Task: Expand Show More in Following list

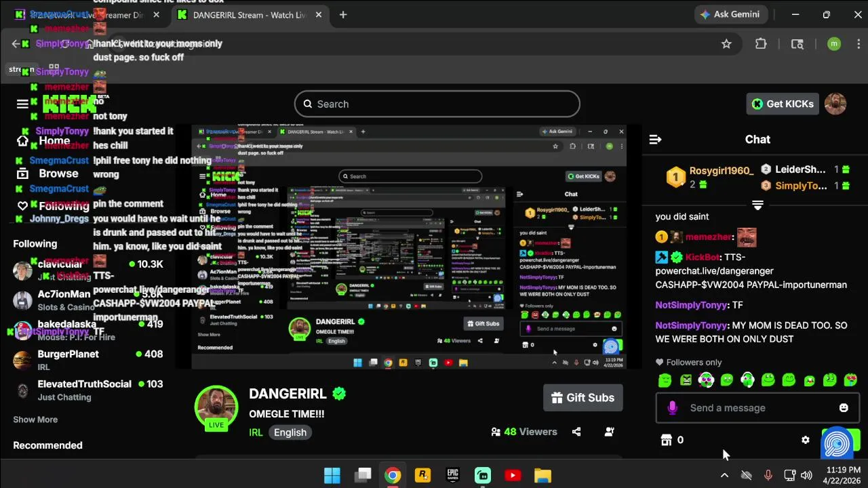Action: [35, 420]
